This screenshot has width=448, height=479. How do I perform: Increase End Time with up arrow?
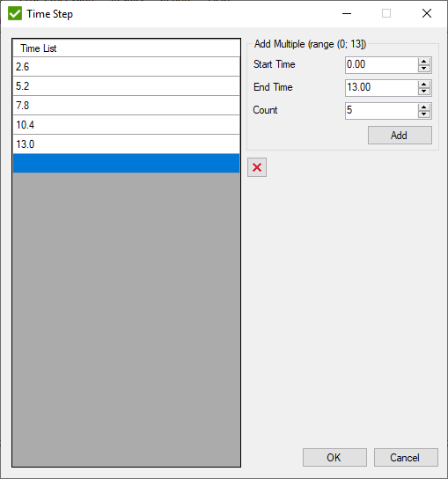[424, 85]
